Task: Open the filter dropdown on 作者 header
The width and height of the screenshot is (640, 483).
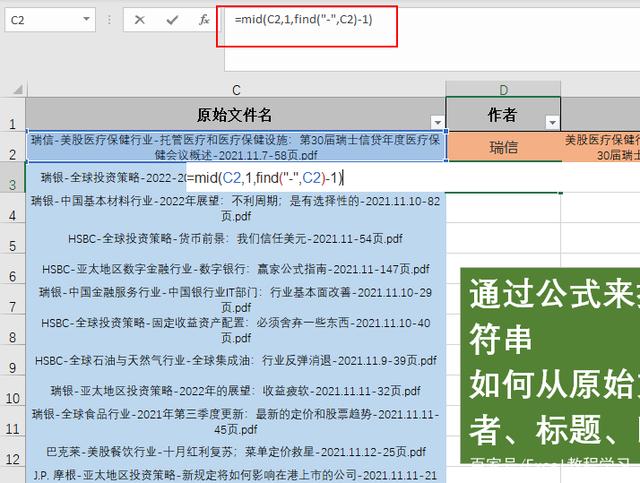Action: [x=552, y=122]
